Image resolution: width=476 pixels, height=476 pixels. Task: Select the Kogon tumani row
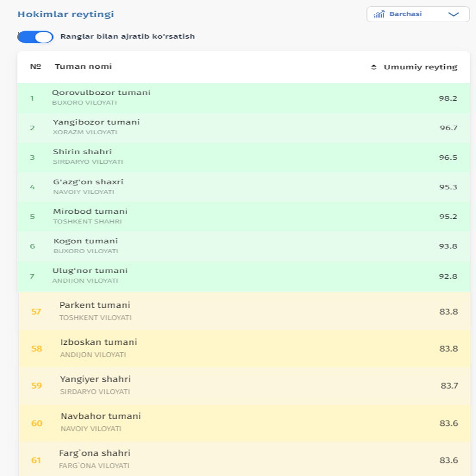coord(243,246)
